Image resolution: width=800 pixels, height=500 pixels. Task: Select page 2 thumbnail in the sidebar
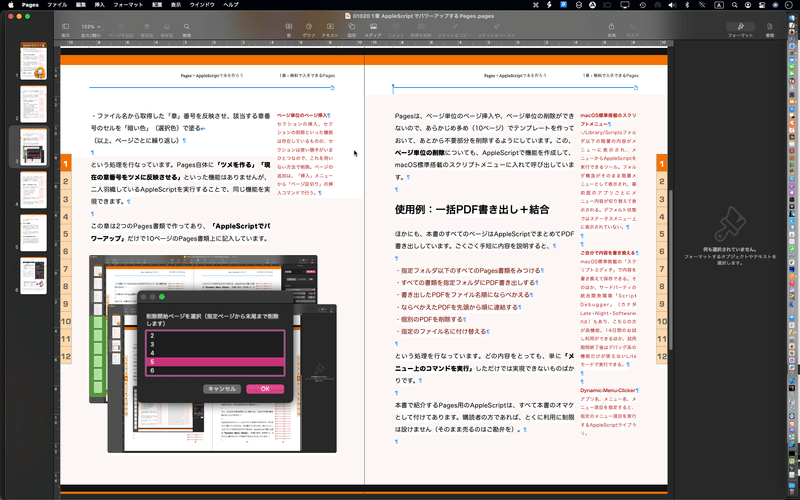(x=34, y=104)
